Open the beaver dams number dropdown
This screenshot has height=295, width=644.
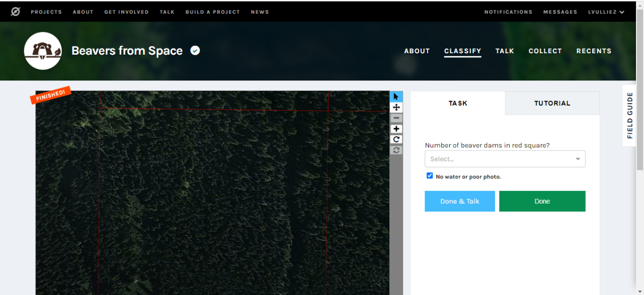(x=505, y=159)
